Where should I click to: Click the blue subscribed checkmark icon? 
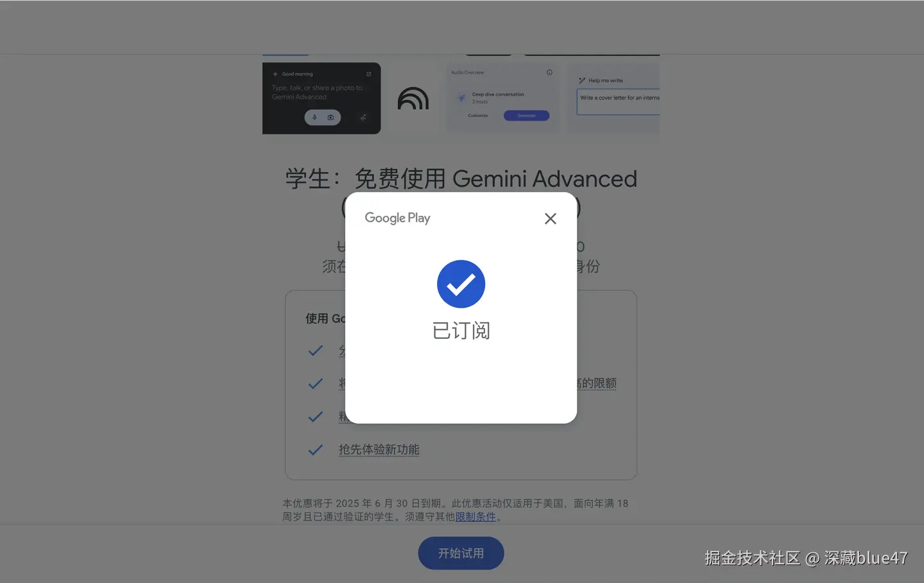pyautogui.click(x=461, y=284)
